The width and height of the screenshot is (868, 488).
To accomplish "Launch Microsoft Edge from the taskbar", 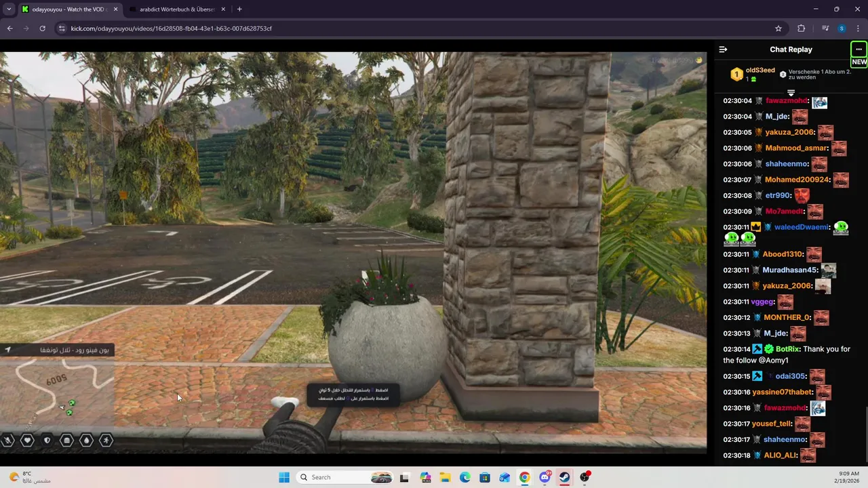I will point(465,477).
